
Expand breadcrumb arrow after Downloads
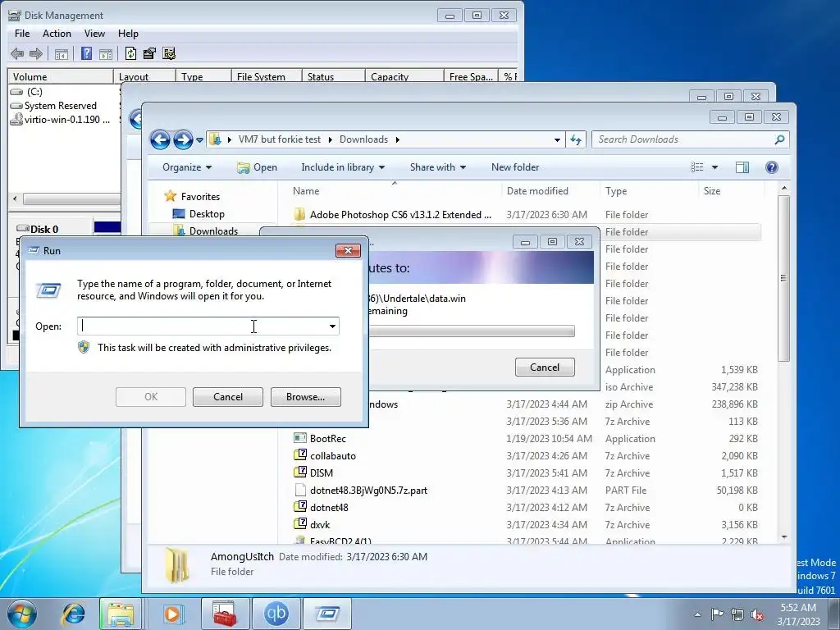(x=398, y=139)
